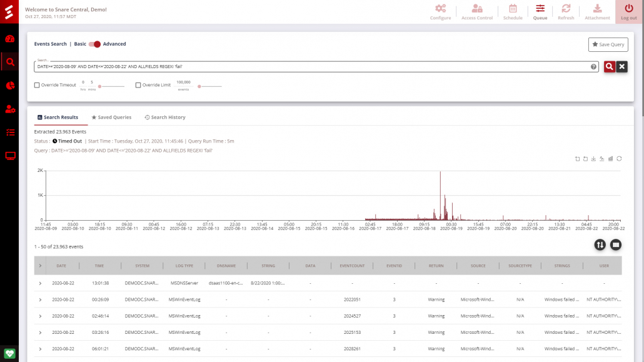
Task: Open the Queue panel
Action: tap(540, 12)
